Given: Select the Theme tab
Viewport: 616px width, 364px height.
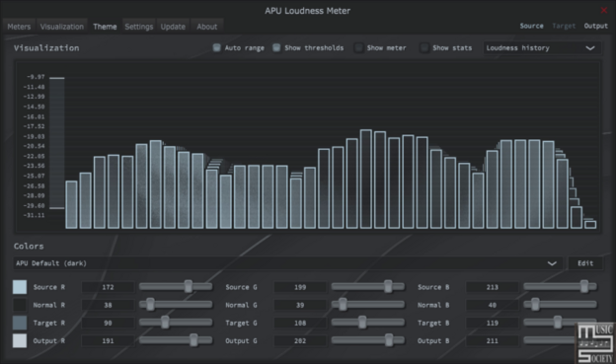Looking at the screenshot, I should click(x=105, y=27).
